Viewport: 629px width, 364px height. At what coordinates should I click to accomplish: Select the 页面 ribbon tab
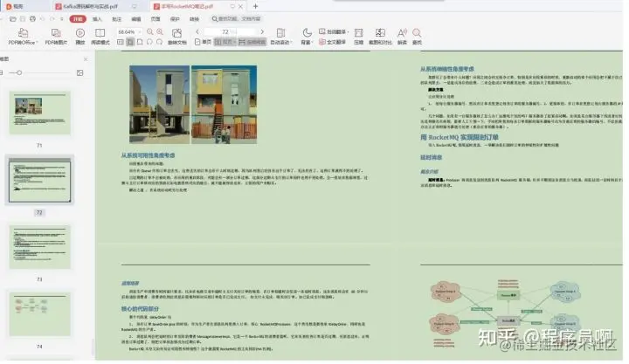(156, 19)
